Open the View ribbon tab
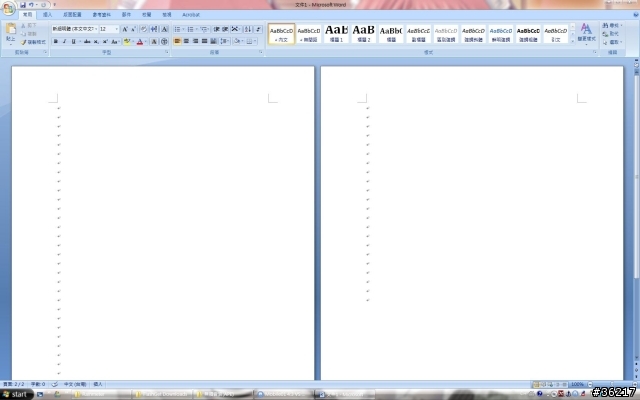Viewport: 640px width, 400px height. click(x=167, y=15)
